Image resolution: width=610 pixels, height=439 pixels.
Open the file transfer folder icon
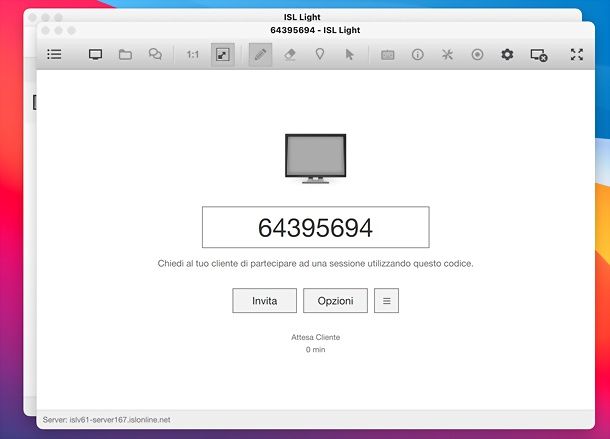tap(125, 54)
